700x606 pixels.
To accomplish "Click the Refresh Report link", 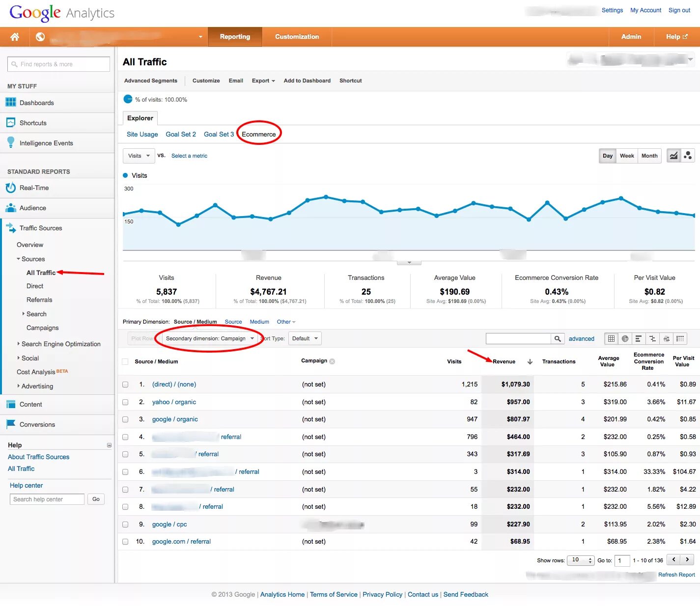I will coord(676,575).
